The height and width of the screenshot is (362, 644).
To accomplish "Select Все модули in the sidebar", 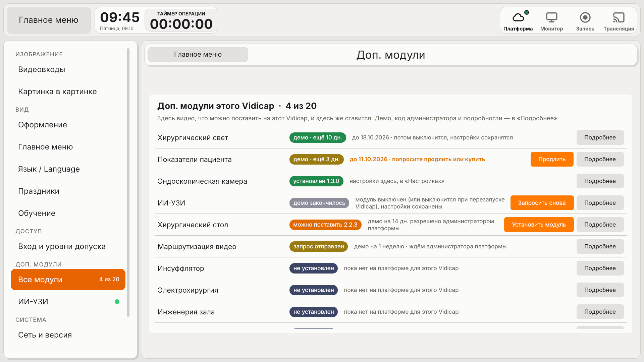I will click(x=68, y=280).
